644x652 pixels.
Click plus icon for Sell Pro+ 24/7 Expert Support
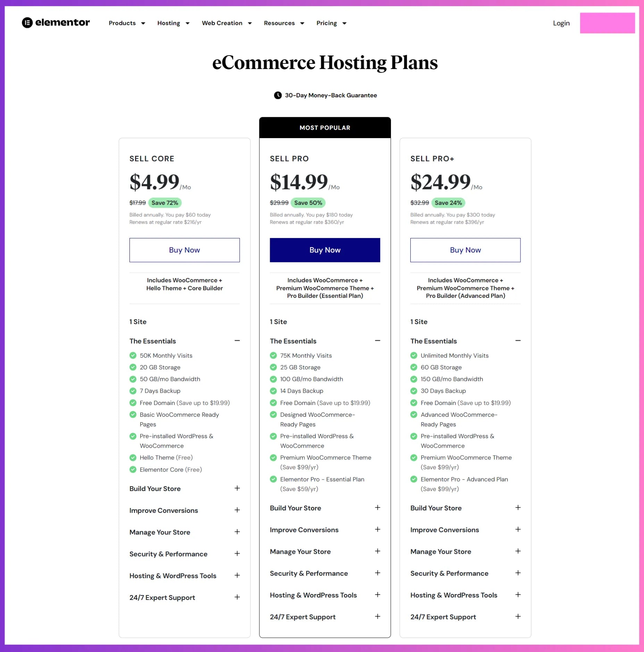[518, 617]
